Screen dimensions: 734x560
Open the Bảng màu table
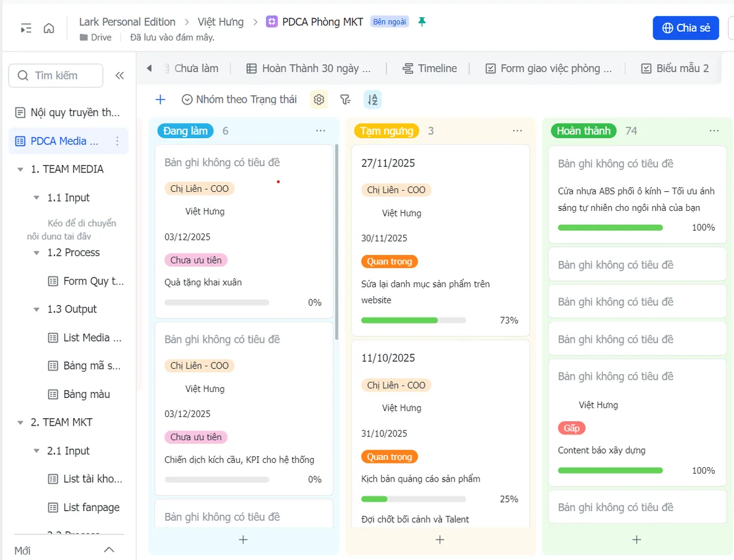79,394
